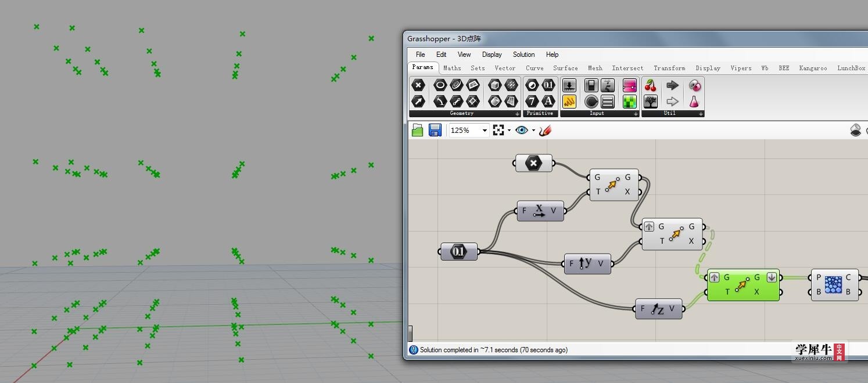This screenshot has height=383, width=868.
Task: Select the green highlighted Move component
Action: coord(743,284)
